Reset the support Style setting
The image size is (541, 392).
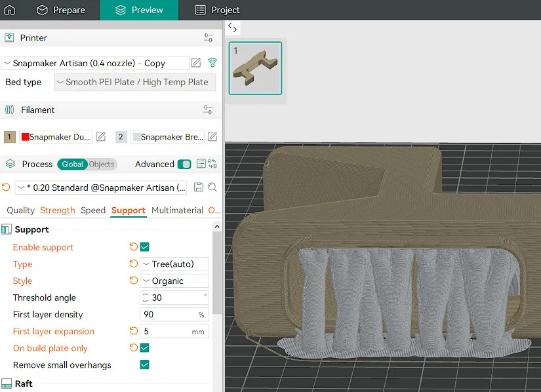click(x=134, y=281)
